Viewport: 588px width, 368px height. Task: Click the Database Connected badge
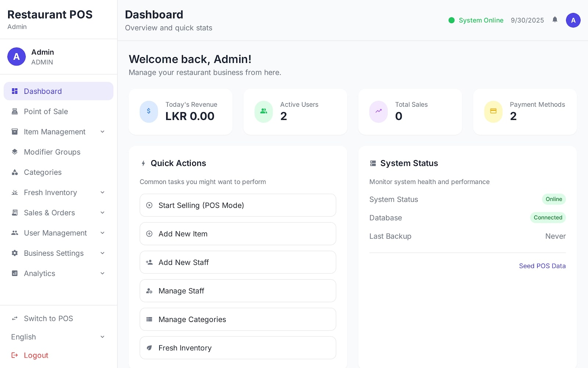tap(548, 217)
